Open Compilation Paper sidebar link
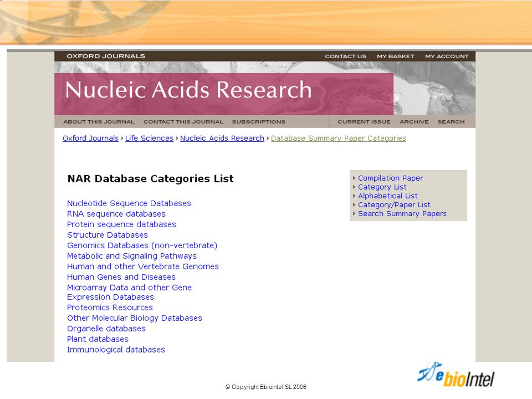Screen dimensions: 532x399 (391, 178)
